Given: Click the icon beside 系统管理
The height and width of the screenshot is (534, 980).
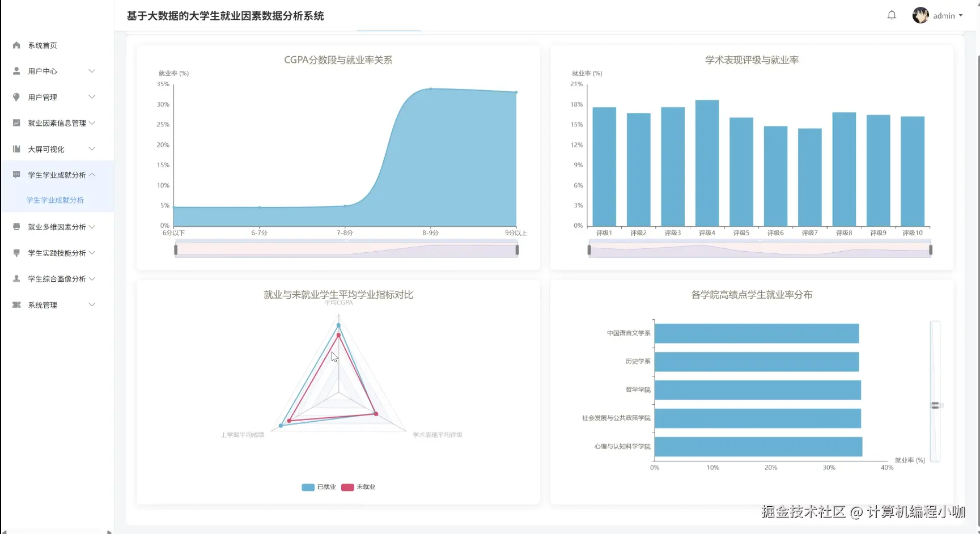Looking at the screenshot, I should [16, 305].
